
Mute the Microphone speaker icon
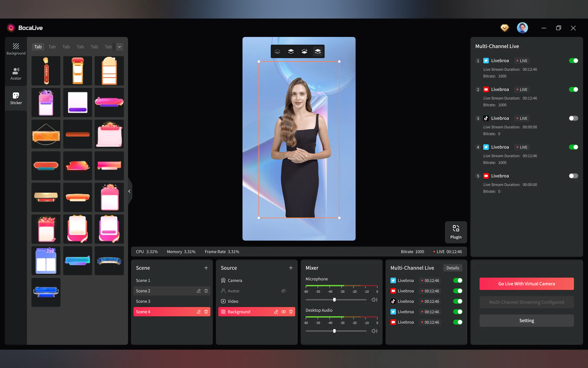374,300
